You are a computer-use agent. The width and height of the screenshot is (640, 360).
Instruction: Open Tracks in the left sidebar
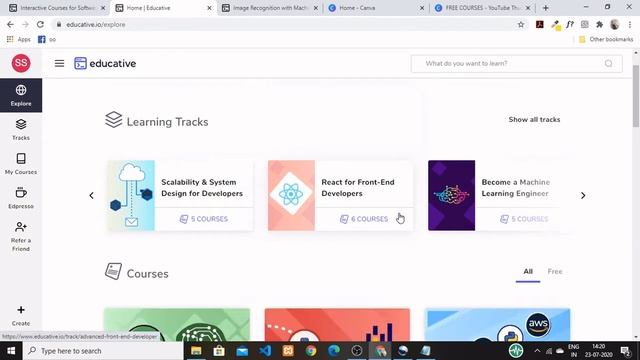(x=21, y=129)
